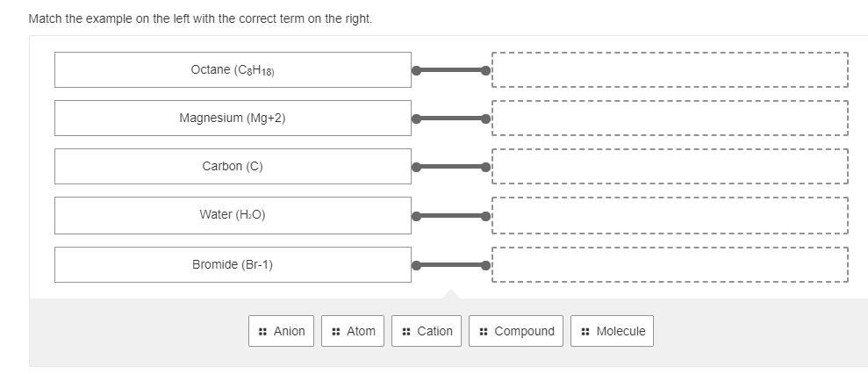Click the drag handle beside Molecule
868x374 pixels.
pos(585,332)
